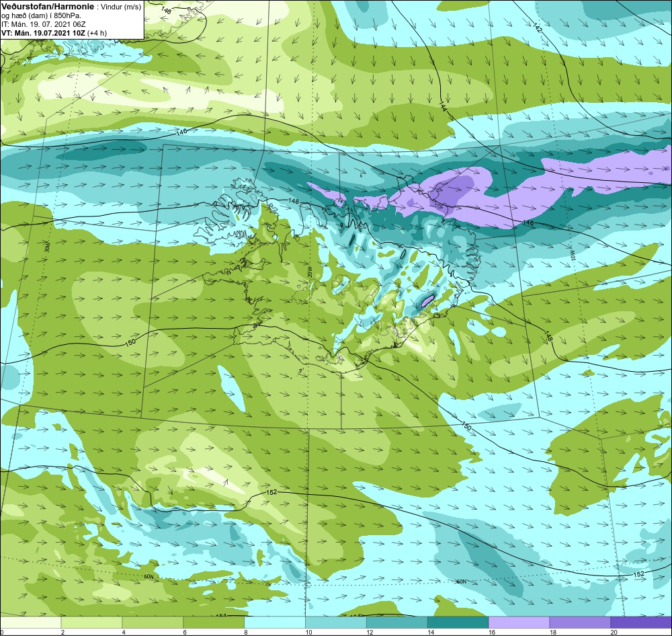672x636 pixels.
Task: Click the '20W' longitude label
Action: (x=309, y=273)
